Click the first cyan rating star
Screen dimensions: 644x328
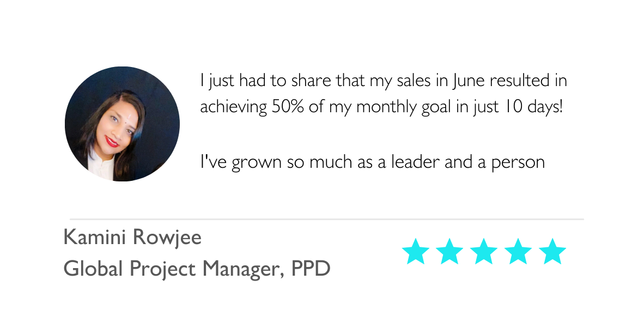pos(416,251)
